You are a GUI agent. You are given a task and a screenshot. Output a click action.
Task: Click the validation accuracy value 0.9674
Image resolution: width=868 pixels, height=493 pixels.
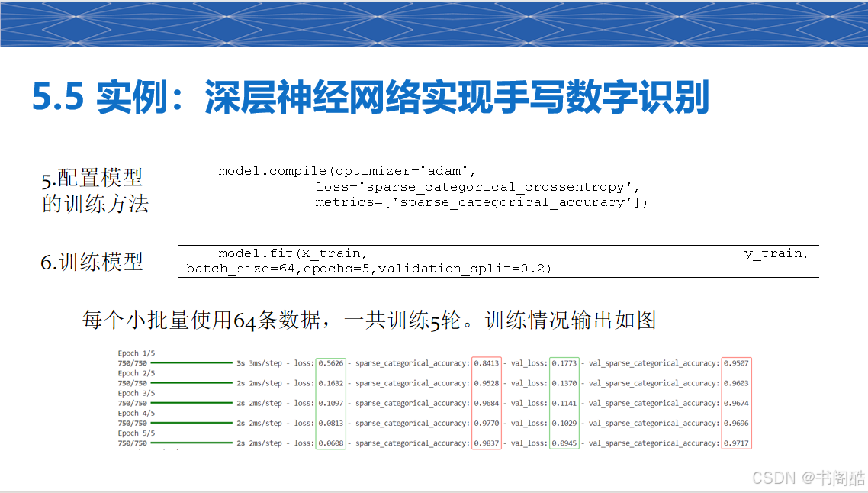coord(736,403)
